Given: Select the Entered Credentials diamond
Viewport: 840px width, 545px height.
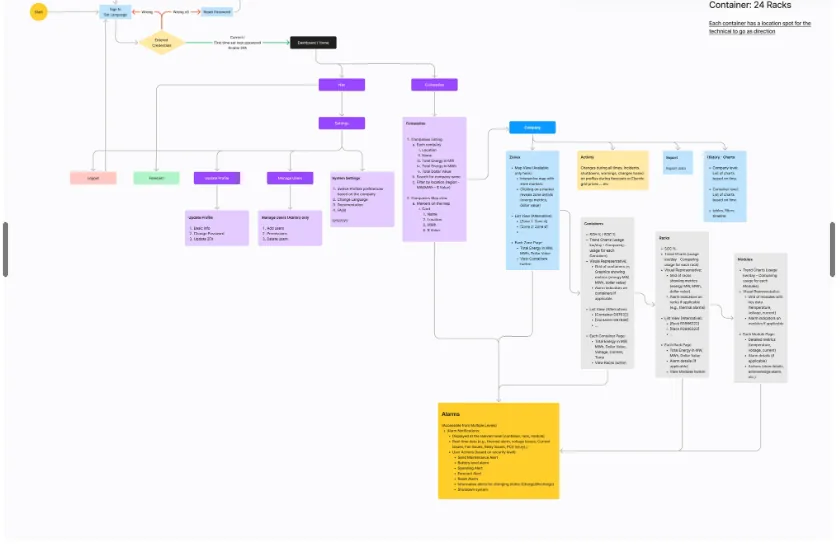Looking at the screenshot, I should [161, 42].
